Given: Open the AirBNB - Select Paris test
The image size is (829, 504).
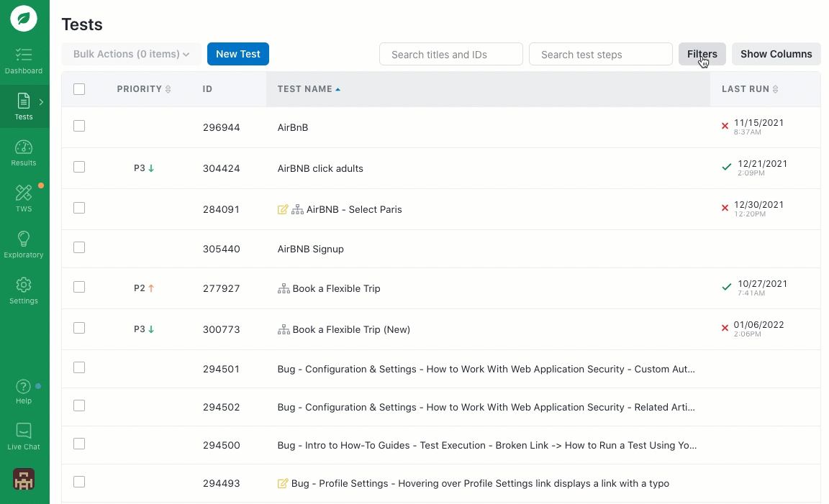Looking at the screenshot, I should point(354,209).
